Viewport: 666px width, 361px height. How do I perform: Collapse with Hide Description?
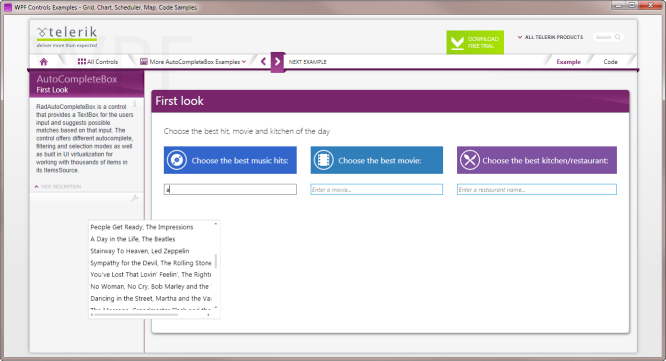58,186
